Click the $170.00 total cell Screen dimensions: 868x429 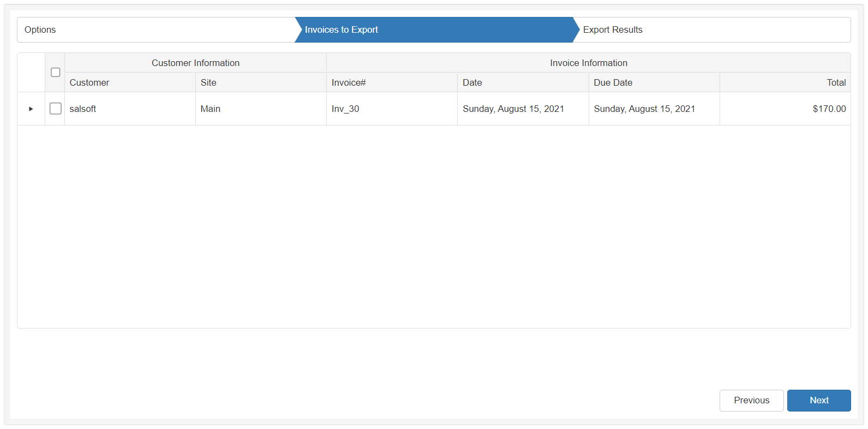click(829, 109)
